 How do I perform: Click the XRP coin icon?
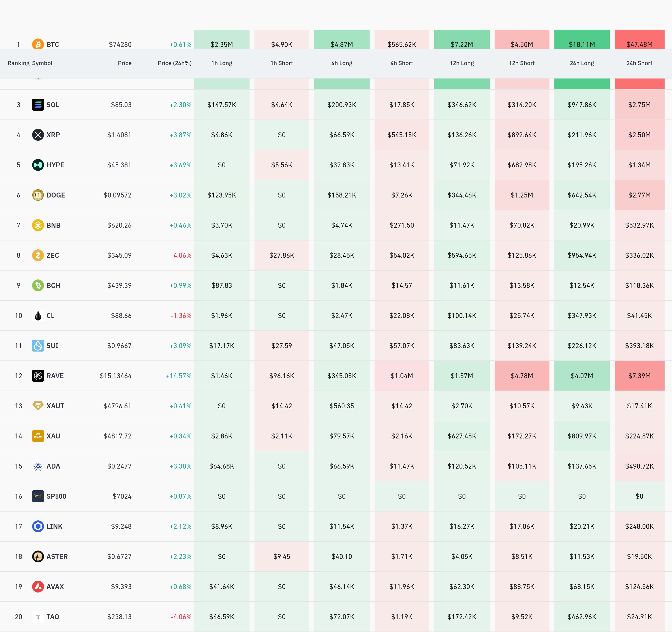(38, 135)
